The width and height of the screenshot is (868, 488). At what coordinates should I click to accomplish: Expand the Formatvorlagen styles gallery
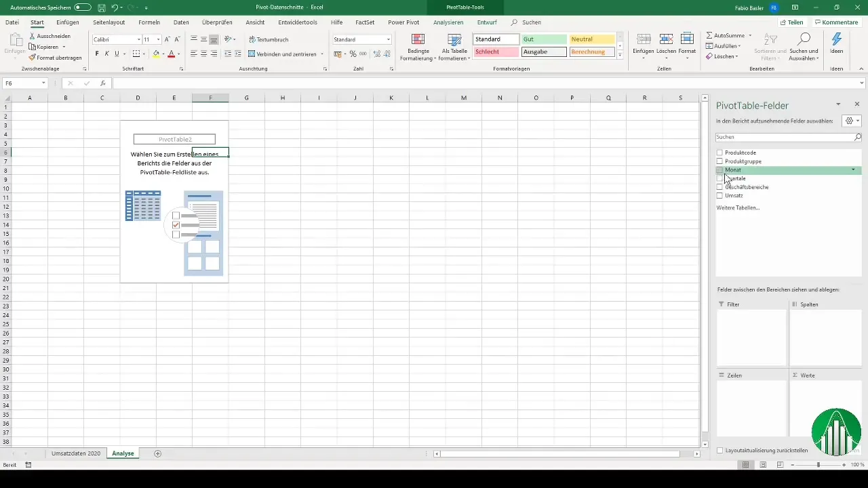[x=620, y=56]
